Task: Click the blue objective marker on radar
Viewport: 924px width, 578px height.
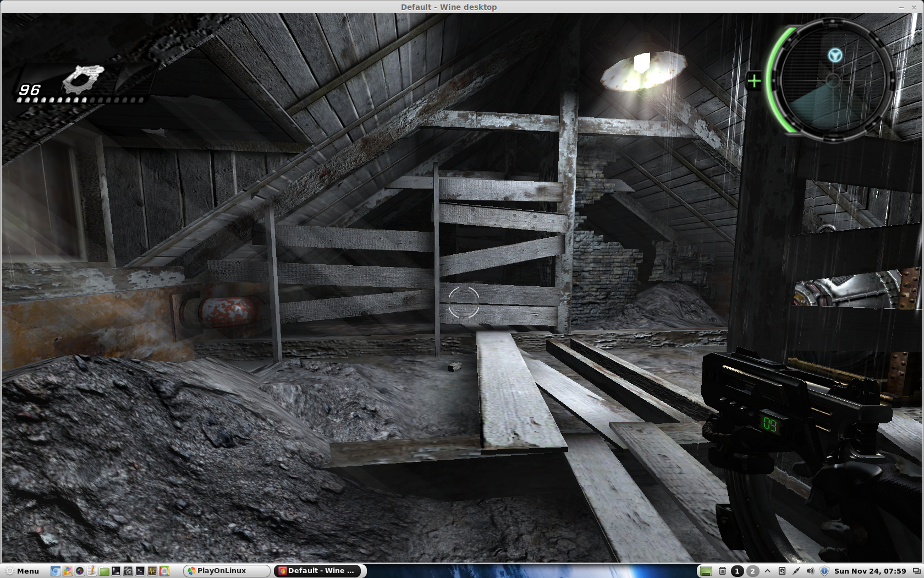Action: point(835,55)
